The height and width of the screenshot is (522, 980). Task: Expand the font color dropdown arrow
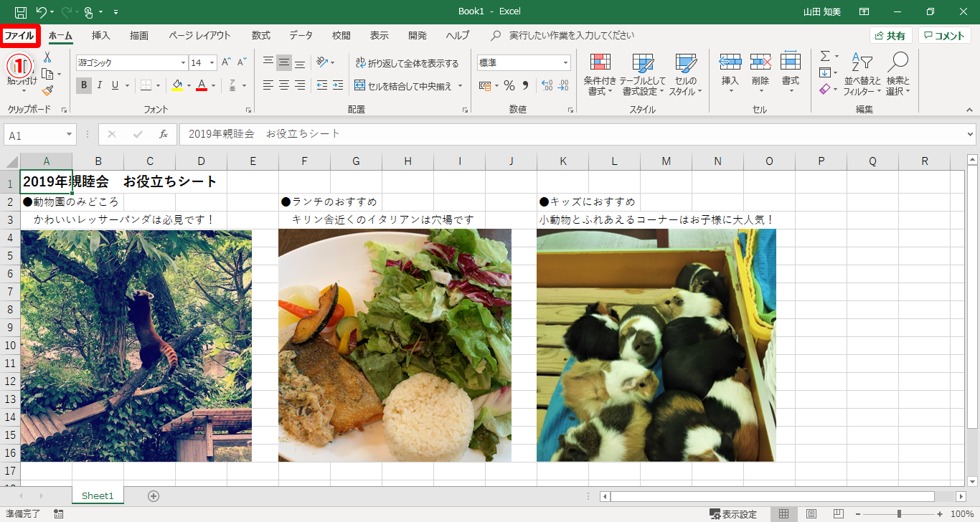(213, 86)
